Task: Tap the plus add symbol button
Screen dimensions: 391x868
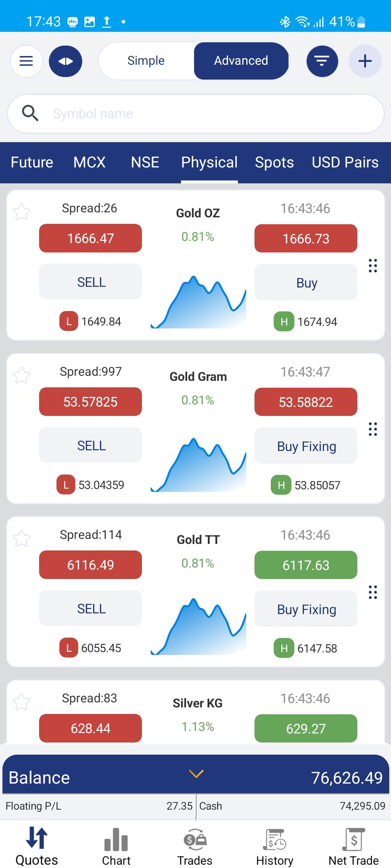Action: pos(365,61)
